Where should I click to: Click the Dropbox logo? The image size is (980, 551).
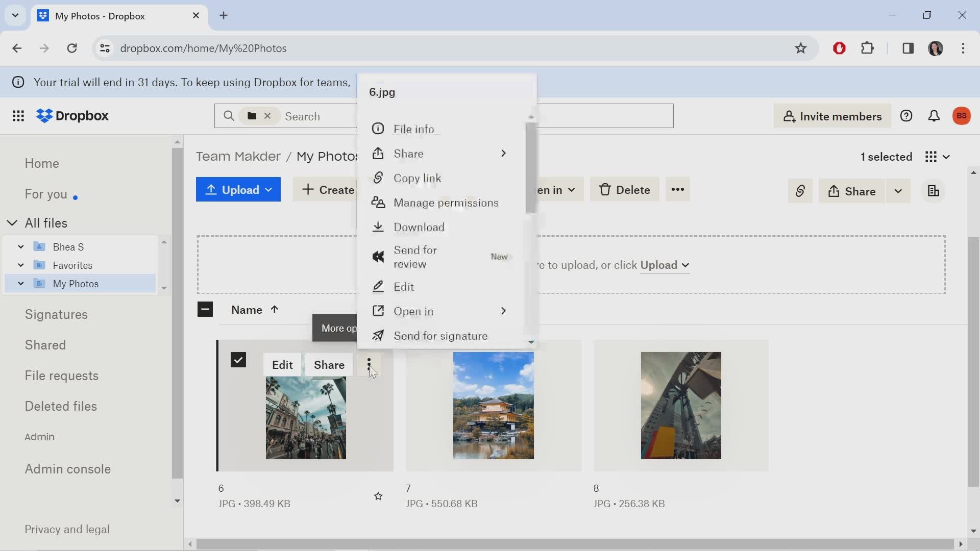click(x=72, y=116)
